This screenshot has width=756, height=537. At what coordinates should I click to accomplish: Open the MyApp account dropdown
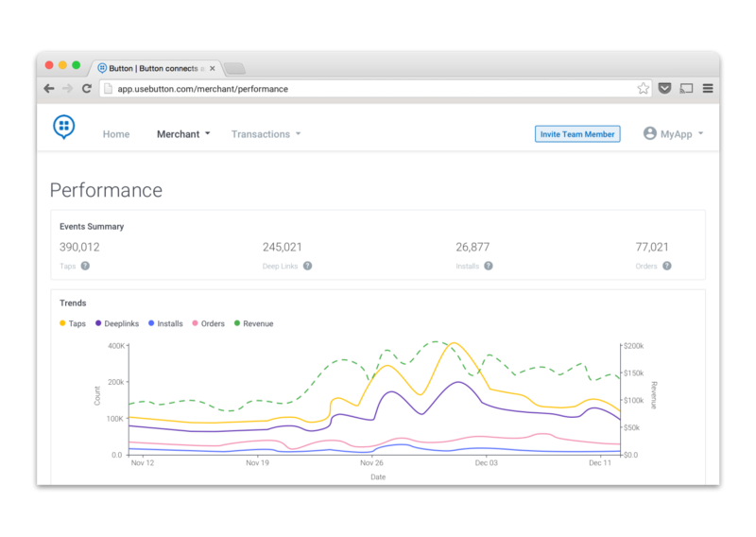[x=673, y=134]
